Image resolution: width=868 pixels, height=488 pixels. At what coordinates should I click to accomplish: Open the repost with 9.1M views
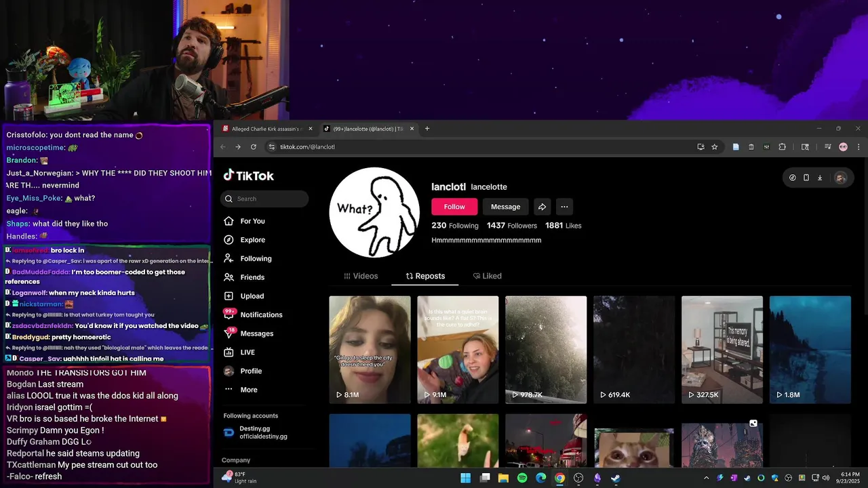click(458, 350)
